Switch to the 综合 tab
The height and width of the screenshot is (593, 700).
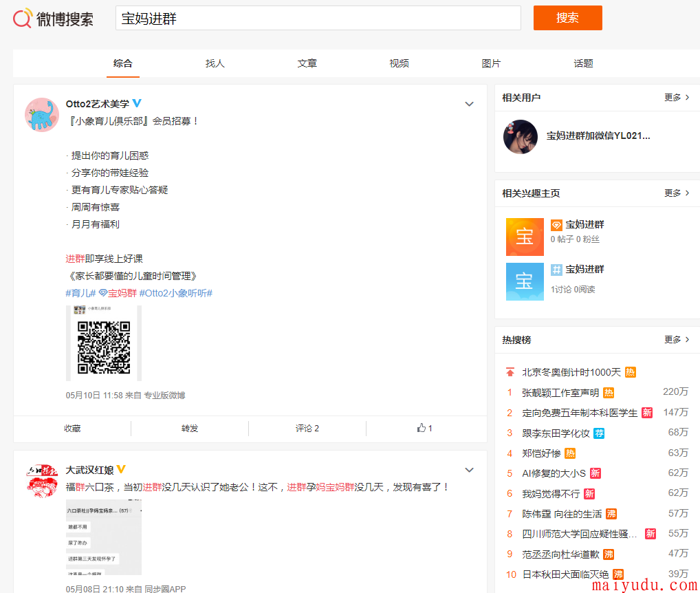pos(123,63)
